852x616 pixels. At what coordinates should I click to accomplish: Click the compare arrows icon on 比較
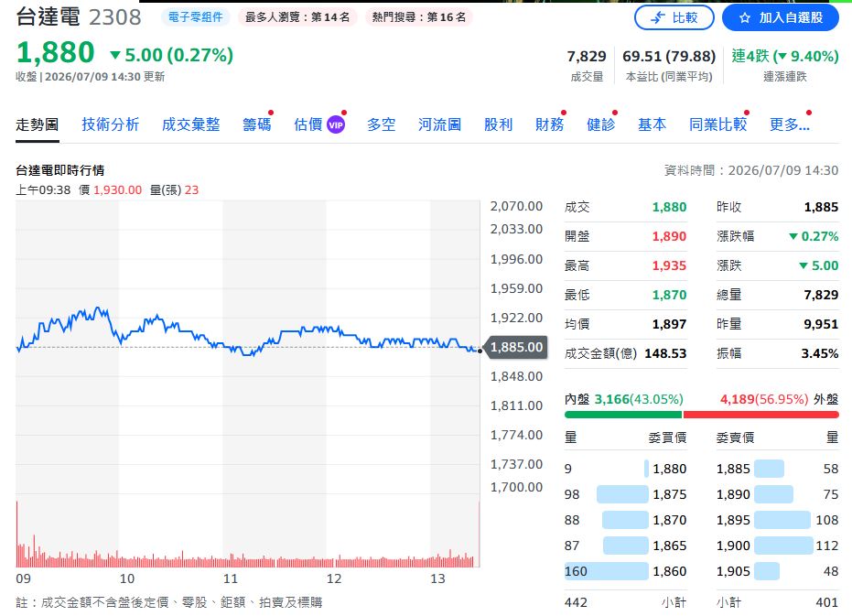(x=658, y=18)
